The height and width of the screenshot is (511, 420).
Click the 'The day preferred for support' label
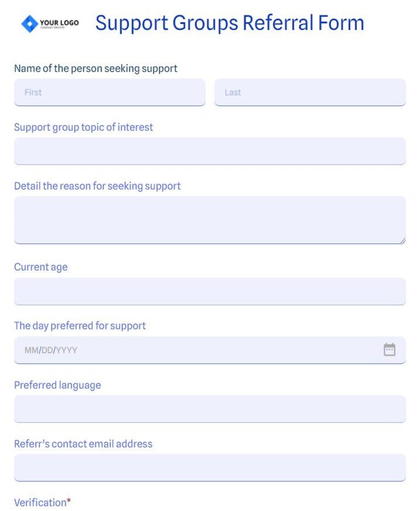(79, 325)
